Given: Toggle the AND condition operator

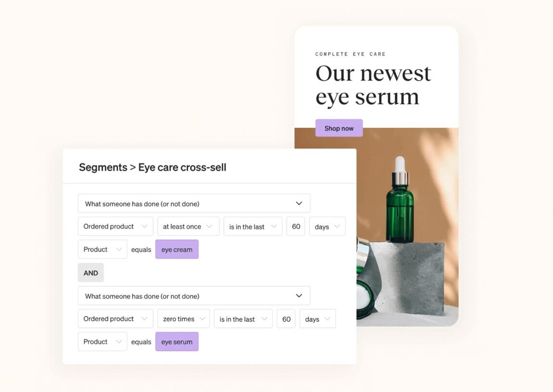Looking at the screenshot, I should [x=90, y=272].
